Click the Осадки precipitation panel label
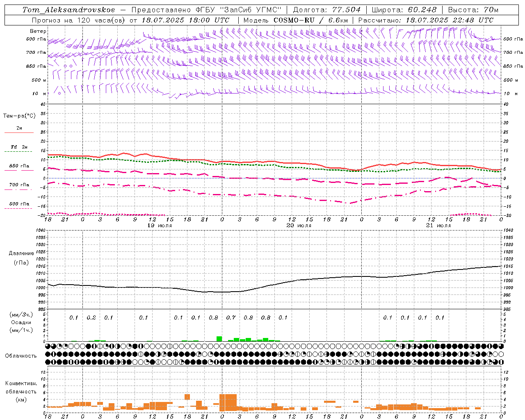Image resolution: width=525 pixels, height=420 pixels. 21,322
